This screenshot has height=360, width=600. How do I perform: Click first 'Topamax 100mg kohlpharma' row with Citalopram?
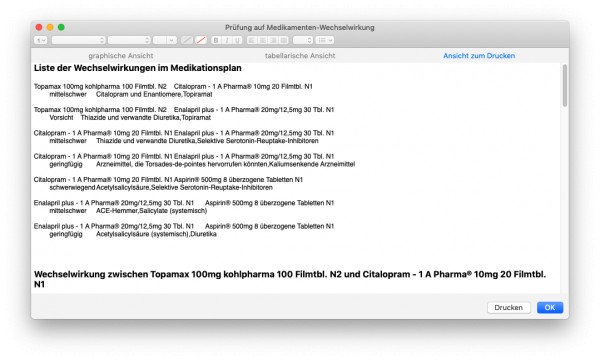[173, 87]
